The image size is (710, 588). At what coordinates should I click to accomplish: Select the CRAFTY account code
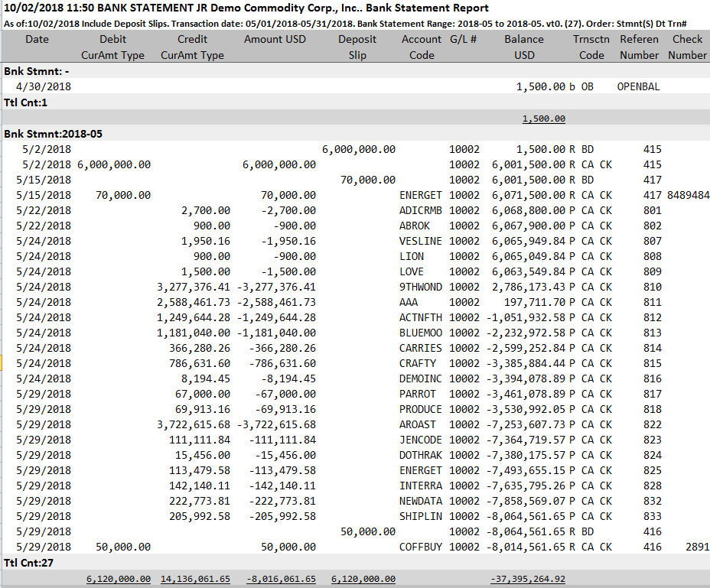(x=418, y=363)
